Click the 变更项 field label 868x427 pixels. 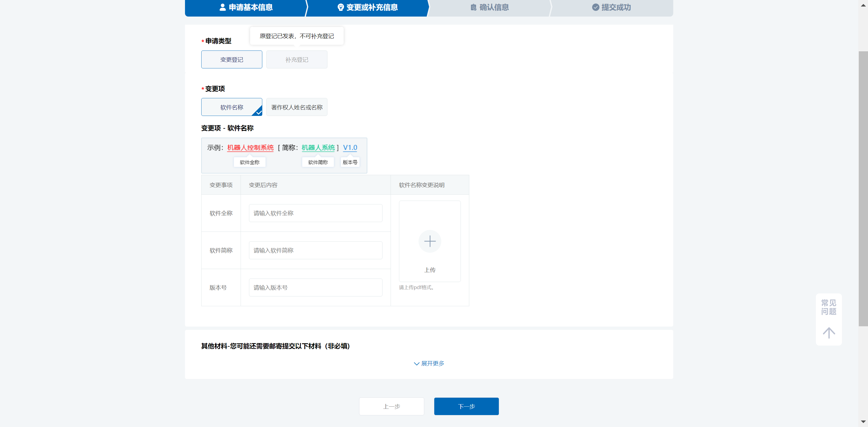(215, 89)
